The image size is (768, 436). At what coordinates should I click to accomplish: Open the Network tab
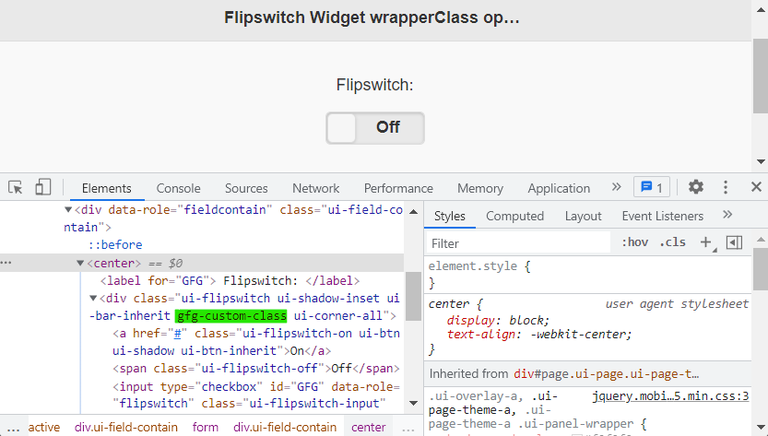(x=315, y=188)
